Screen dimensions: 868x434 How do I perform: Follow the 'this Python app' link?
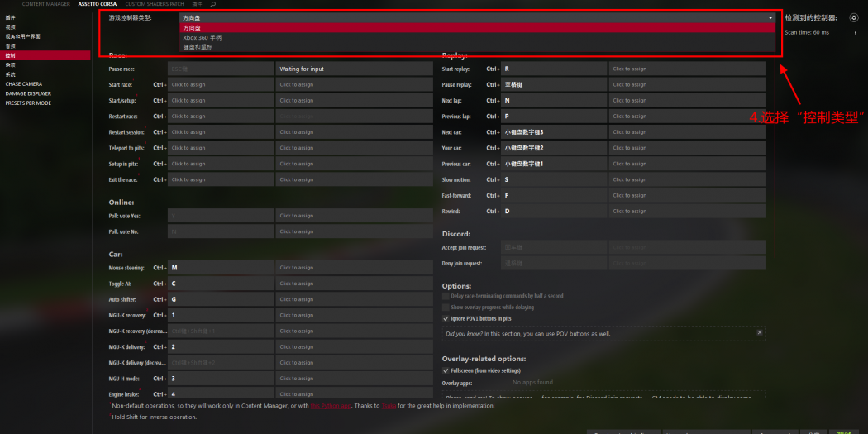331,406
